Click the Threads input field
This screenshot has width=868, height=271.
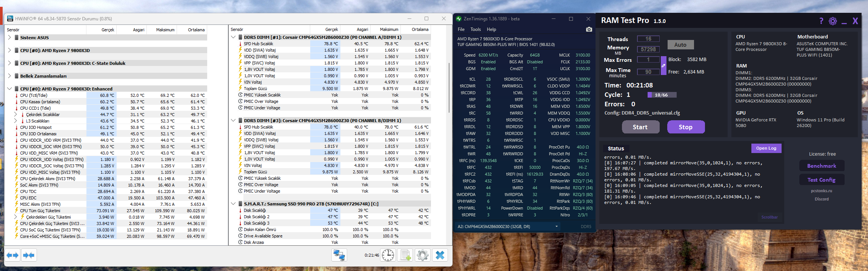tap(648, 39)
